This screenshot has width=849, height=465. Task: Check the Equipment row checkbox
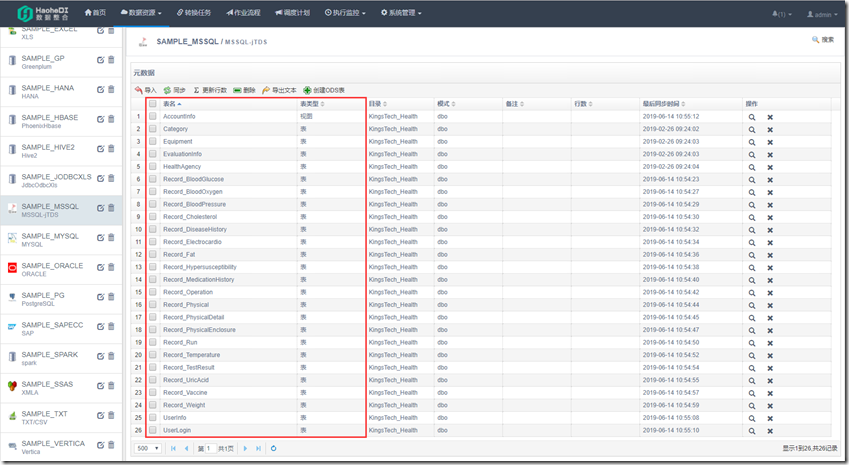pyautogui.click(x=153, y=141)
